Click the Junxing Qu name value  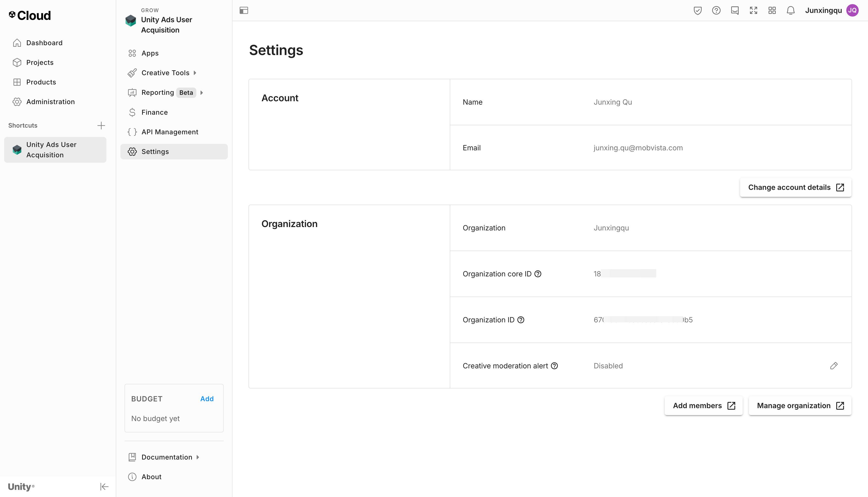click(613, 102)
